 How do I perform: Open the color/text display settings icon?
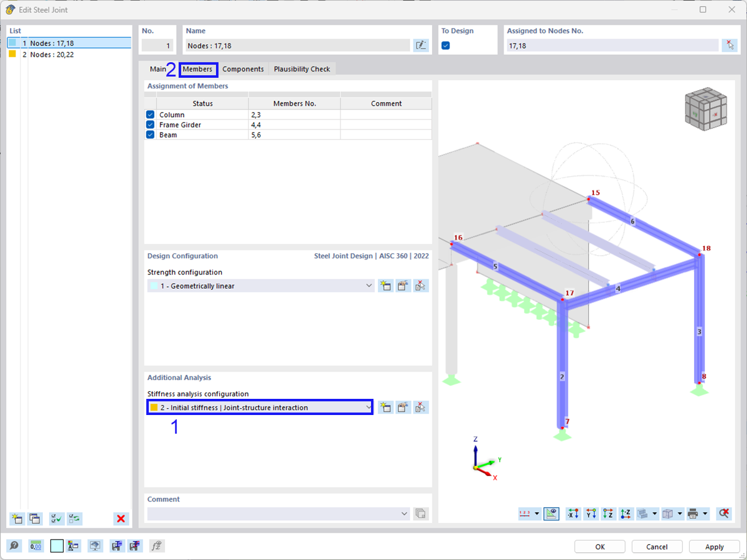coord(74,546)
